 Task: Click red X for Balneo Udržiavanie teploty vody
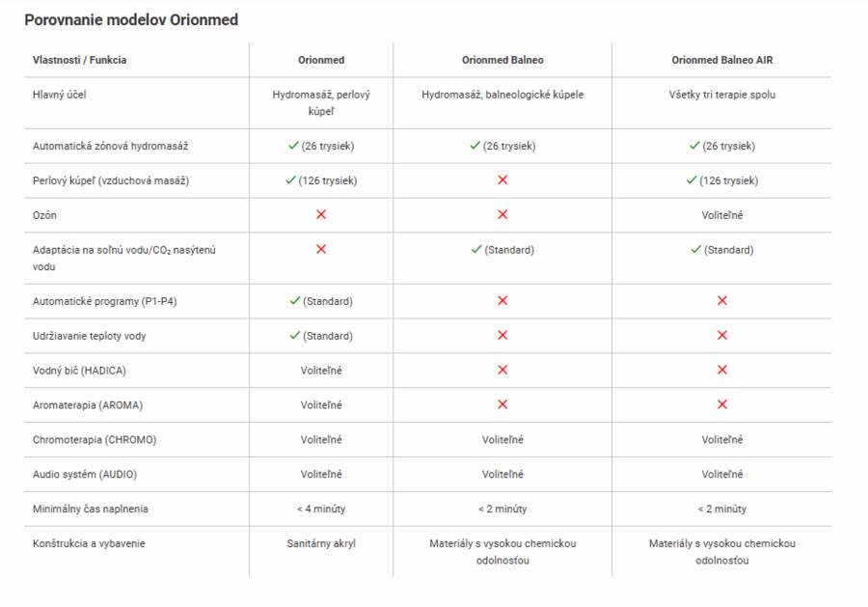coord(502,335)
